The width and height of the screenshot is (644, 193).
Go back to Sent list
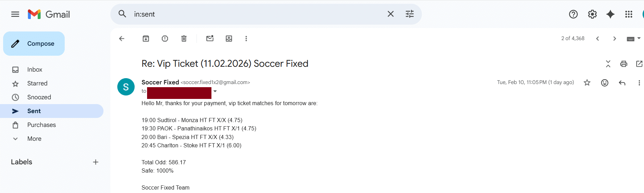pyautogui.click(x=122, y=39)
